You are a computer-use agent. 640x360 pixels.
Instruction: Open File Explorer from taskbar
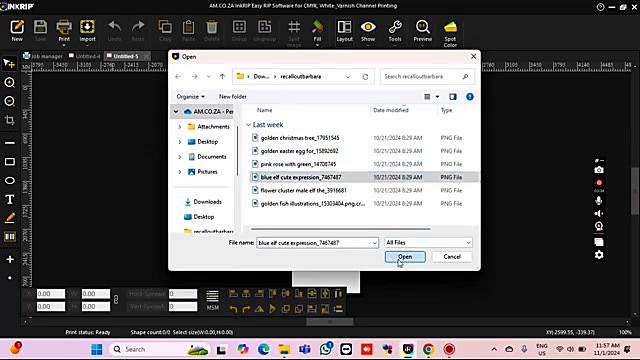[x=284, y=349]
